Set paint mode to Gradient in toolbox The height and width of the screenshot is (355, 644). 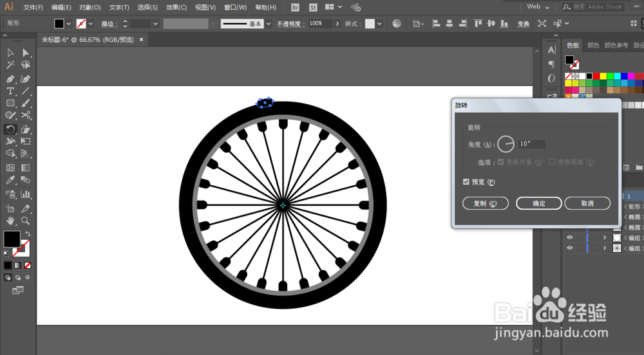[17, 266]
